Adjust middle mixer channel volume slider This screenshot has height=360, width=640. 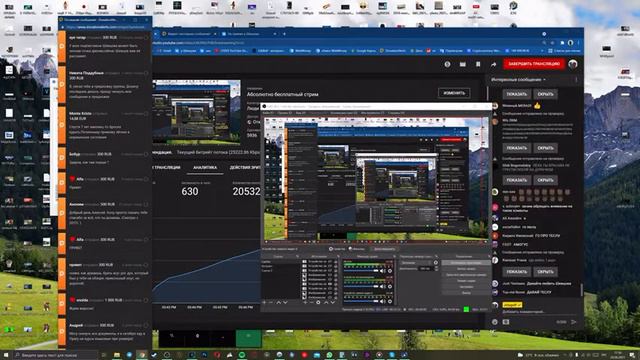point(361,287)
